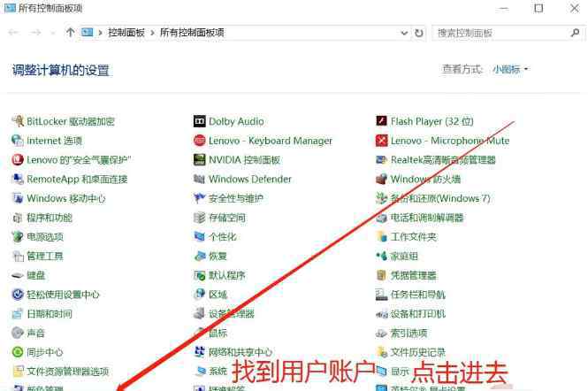Open Lenovo - Keyboard Manager icon
This screenshot has width=588, height=391.
(x=200, y=141)
